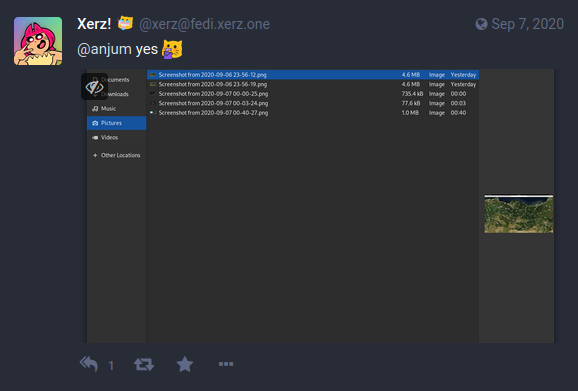Open Xerz! display name profile link

94,24
